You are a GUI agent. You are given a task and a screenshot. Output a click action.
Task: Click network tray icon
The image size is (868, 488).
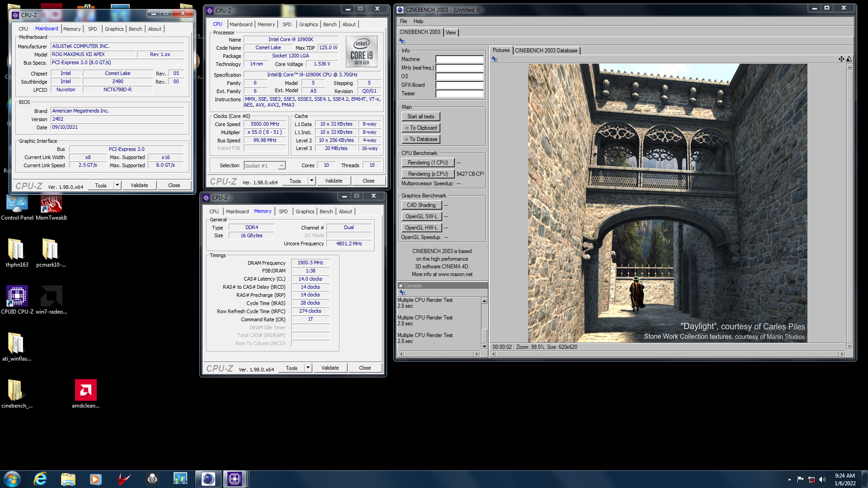click(811, 479)
